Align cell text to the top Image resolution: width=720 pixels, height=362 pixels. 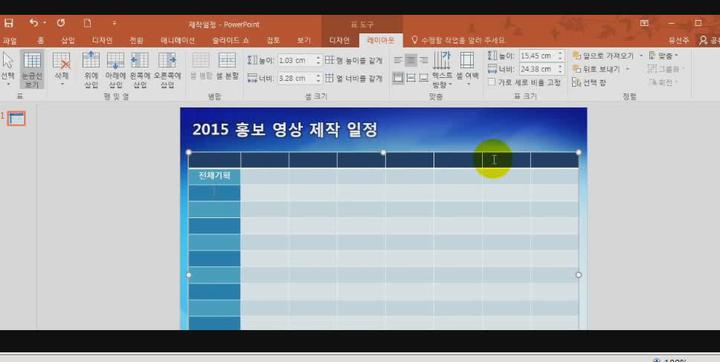[398, 78]
